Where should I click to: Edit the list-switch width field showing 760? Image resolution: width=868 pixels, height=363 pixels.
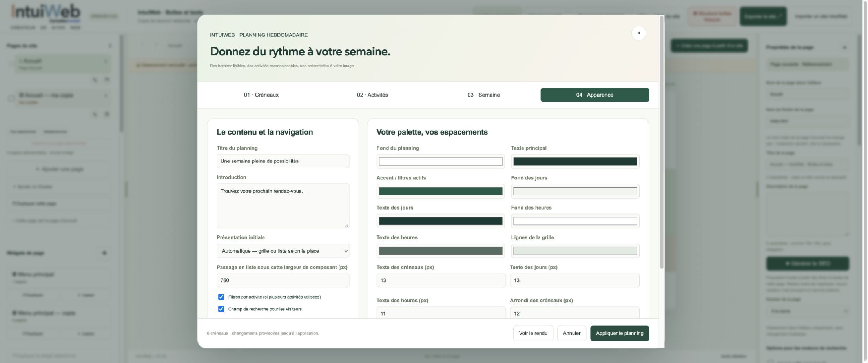pos(283,281)
